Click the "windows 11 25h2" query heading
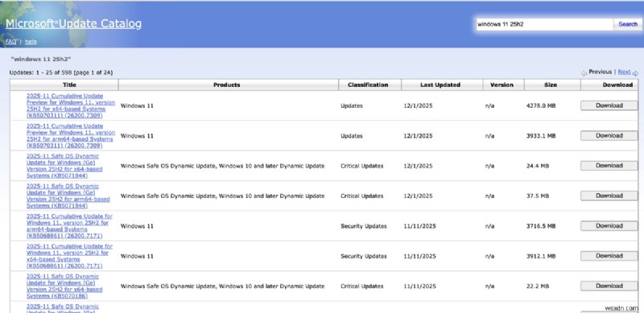The width and height of the screenshot is (644, 313). pos(41,60)
